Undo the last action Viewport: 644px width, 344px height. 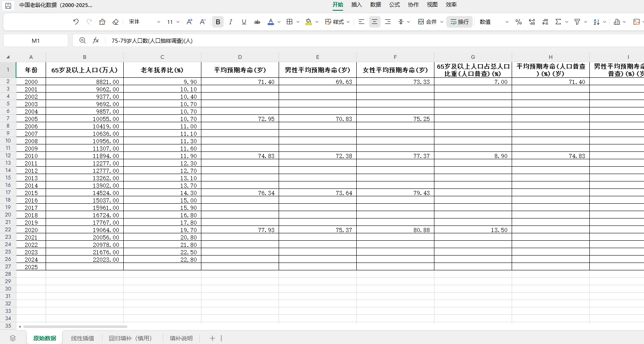[76, 22]
